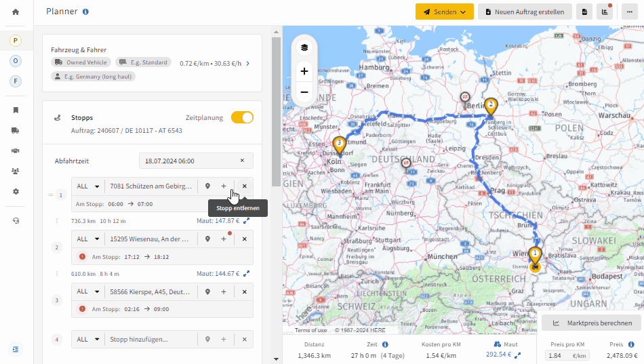Image resolution: width=644 pixels, height=364 pixels.
Task: Select the Owned Vehicle tag
Action: tap(81, 62)
